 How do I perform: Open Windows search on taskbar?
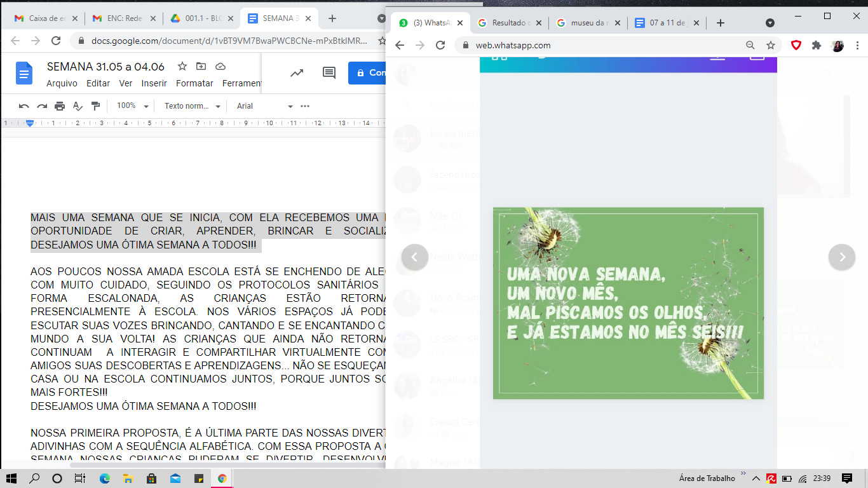[34, 478]
